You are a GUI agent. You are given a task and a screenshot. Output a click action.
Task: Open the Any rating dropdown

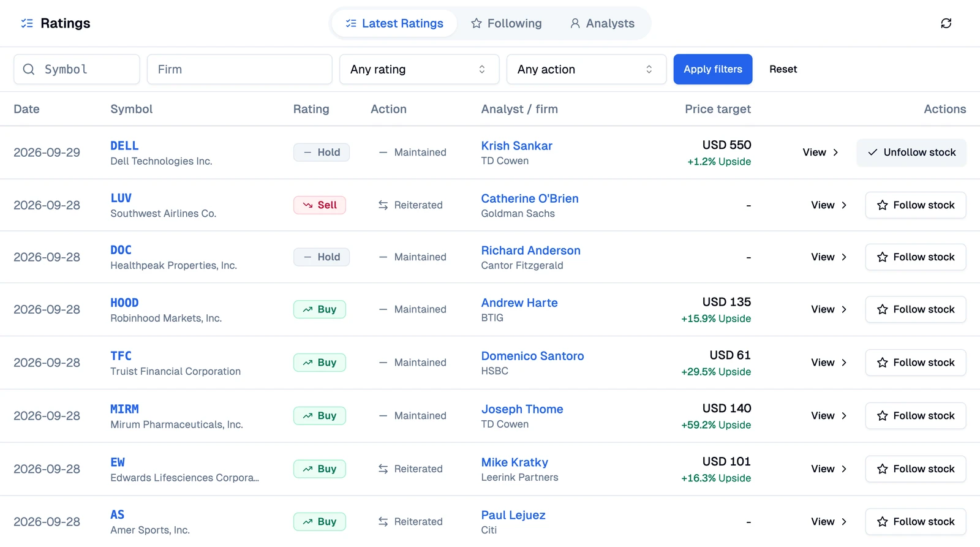tap(420, 69)
